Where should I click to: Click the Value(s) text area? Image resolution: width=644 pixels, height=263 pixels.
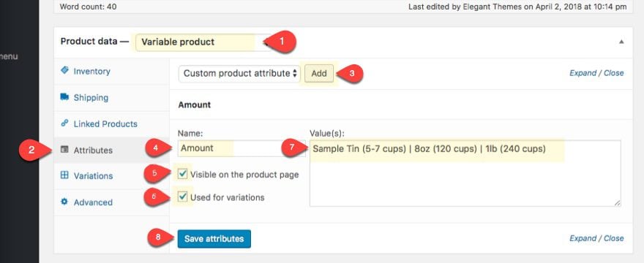coord(465,172)
